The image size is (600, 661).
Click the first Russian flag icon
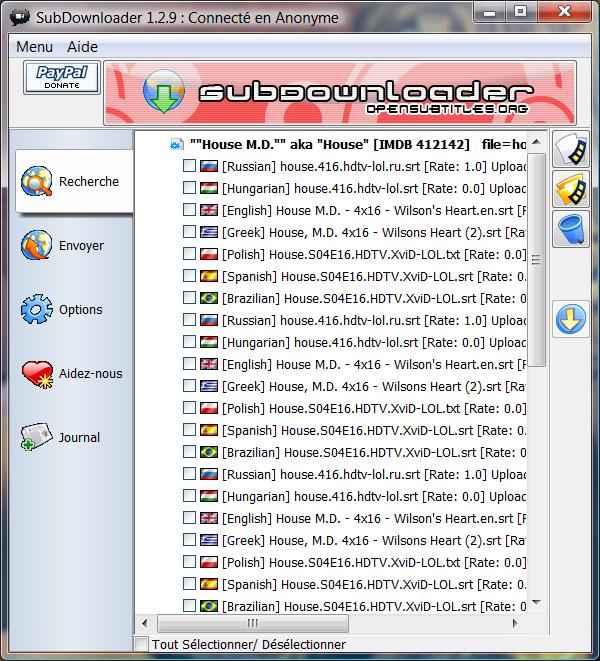[209, 166]
